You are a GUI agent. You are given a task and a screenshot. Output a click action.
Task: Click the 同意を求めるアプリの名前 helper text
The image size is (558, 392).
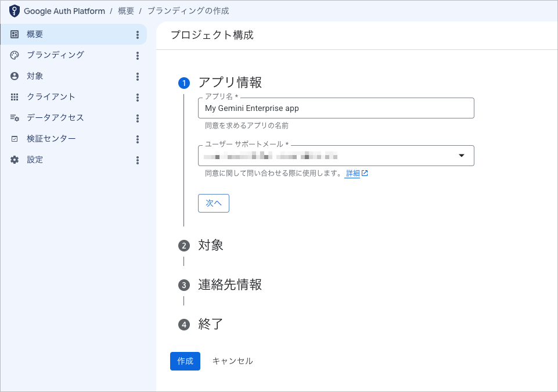pos(247,125)
